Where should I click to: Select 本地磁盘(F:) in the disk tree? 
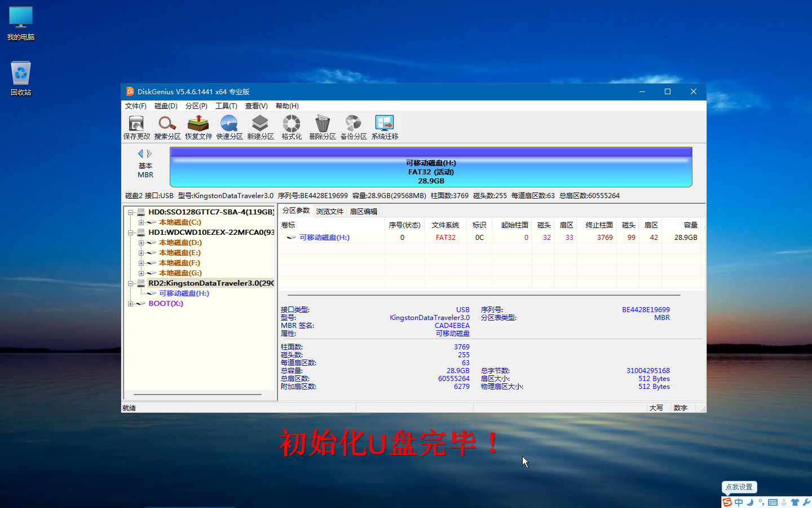coord(179,263)
